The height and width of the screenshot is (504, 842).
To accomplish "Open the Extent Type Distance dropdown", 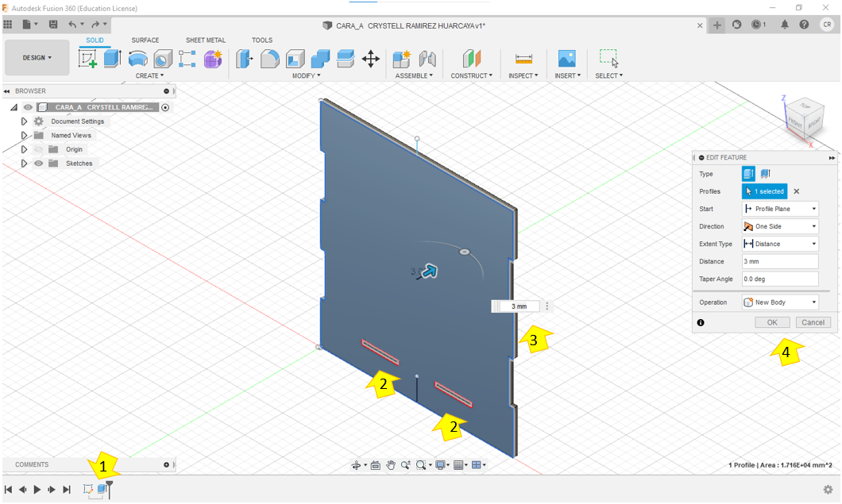I will (780, 244).
